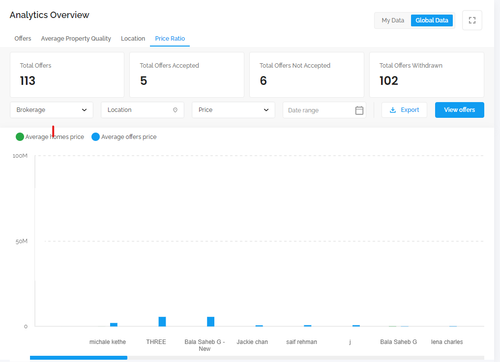Toggle Average offers price legend
The image size is (500, 362).
click(124, 137)
